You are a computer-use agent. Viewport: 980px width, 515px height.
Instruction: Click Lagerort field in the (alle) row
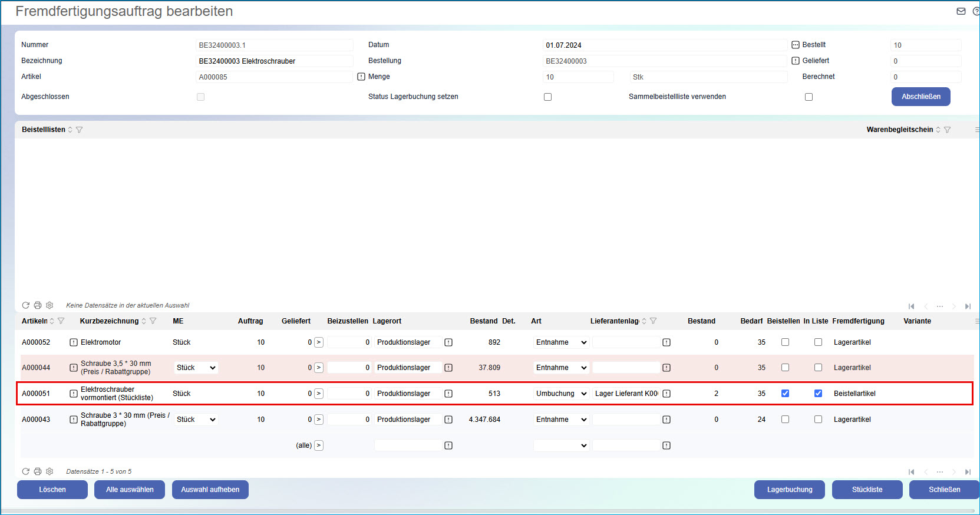[408, 445]
